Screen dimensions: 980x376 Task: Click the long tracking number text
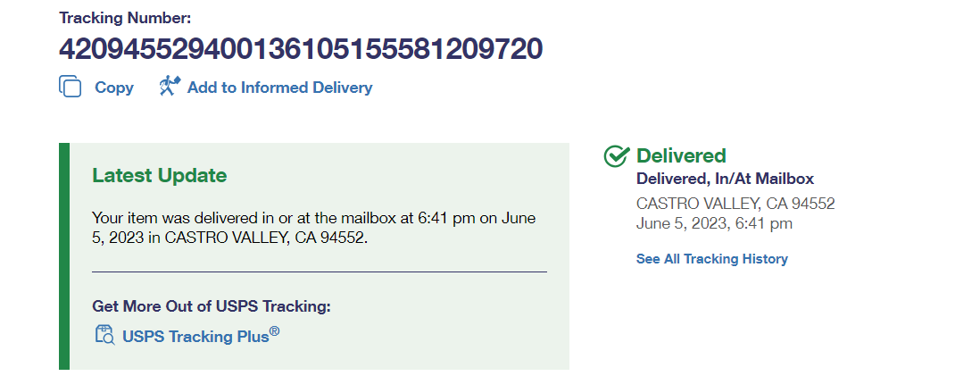click(x=301, y=48)
